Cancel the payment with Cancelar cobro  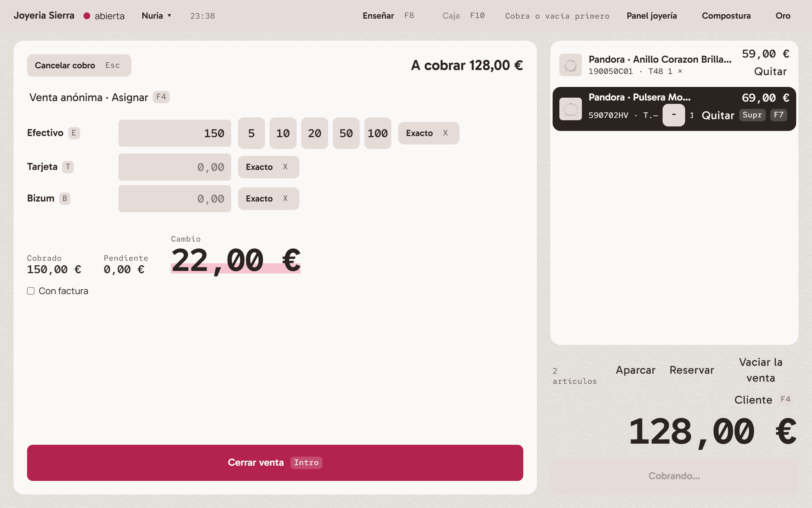tap(79, 65)
